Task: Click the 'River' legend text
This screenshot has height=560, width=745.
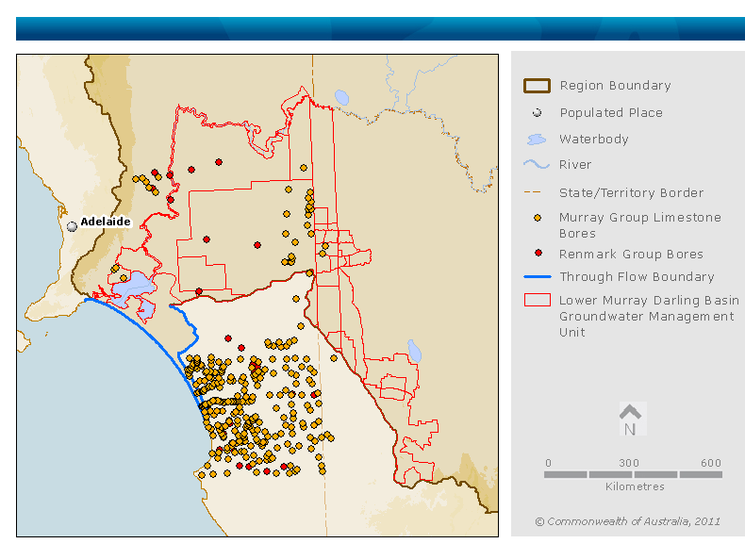Action: [575, 165]
